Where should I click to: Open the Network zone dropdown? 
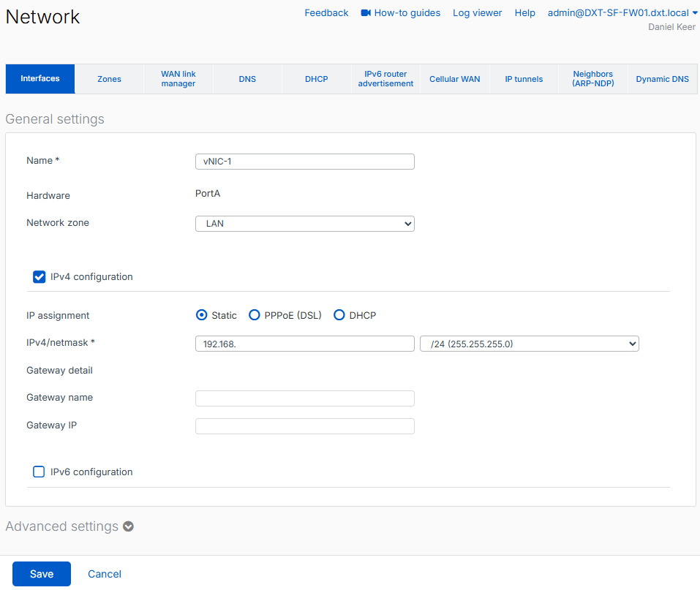point(304,224)
